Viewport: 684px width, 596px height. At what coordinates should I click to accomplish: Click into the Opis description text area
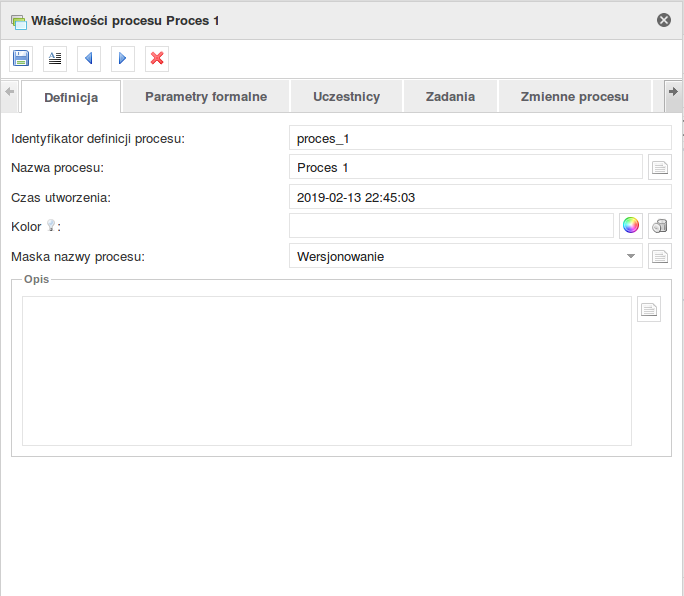click(327, 371)
